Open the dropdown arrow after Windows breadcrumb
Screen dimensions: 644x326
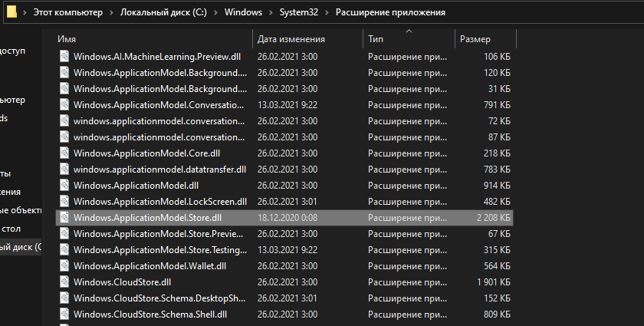point(271,12)
